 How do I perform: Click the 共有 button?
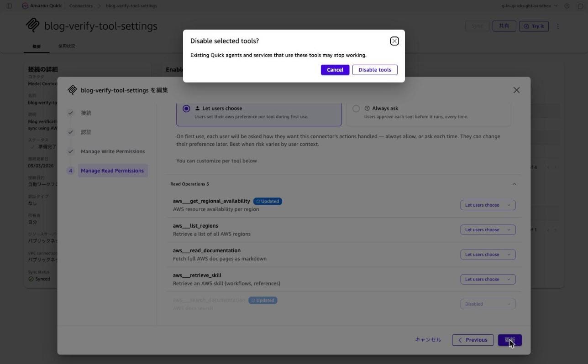click(x=504, y=26)
